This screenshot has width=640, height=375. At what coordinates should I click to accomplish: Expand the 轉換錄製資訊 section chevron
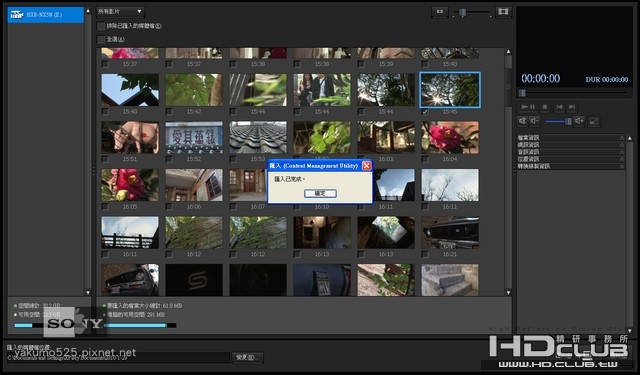[x=622, y=166]
